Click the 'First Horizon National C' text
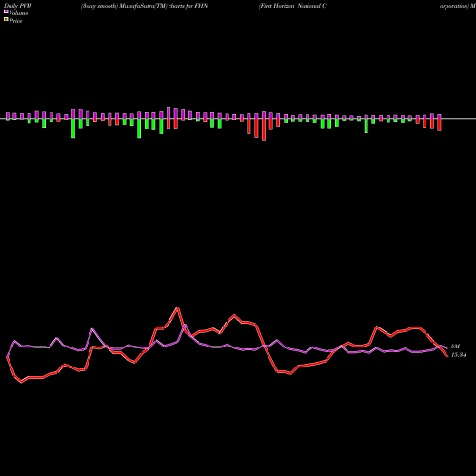Viewport: 476px width, 476px height. pyautogui.click(x=292, y=6)
